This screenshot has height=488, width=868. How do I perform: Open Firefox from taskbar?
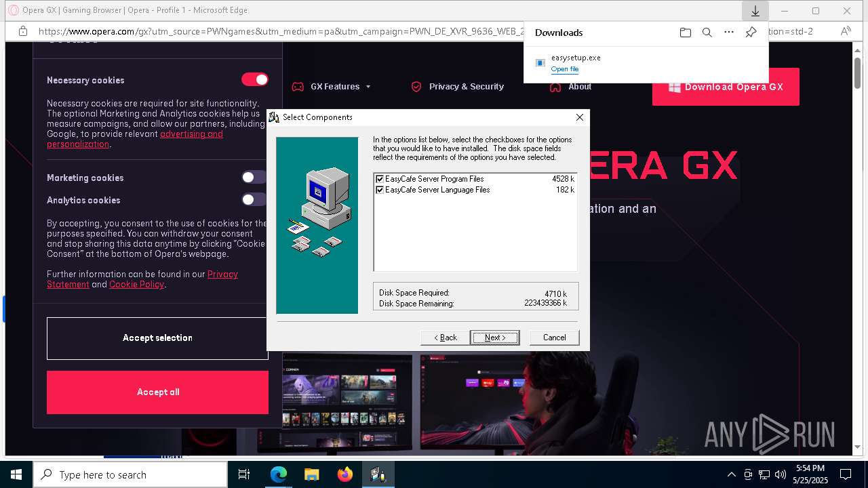coord(345,474)
